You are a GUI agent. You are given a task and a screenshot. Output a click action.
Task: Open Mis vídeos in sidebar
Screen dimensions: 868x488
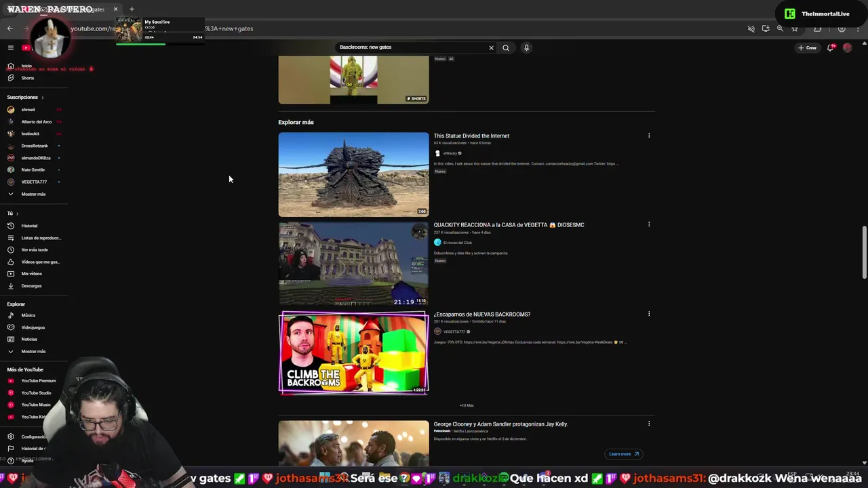click(31, 274)
